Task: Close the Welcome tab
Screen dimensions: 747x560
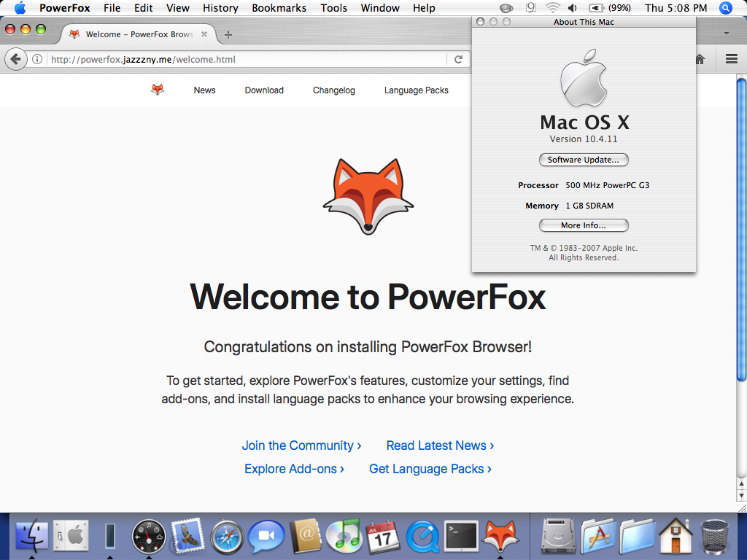Action: coord(204,34)
